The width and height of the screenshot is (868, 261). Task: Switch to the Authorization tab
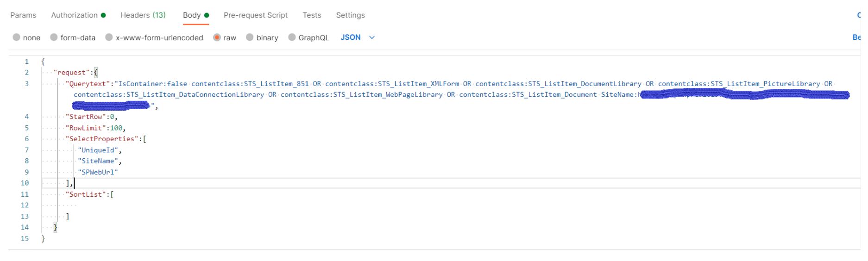[78, 15]
